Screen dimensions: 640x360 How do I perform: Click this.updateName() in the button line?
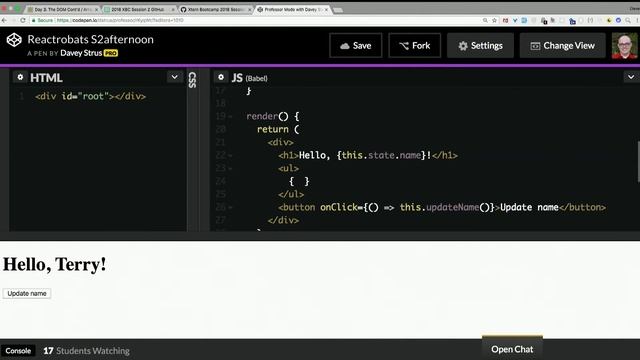447,207
